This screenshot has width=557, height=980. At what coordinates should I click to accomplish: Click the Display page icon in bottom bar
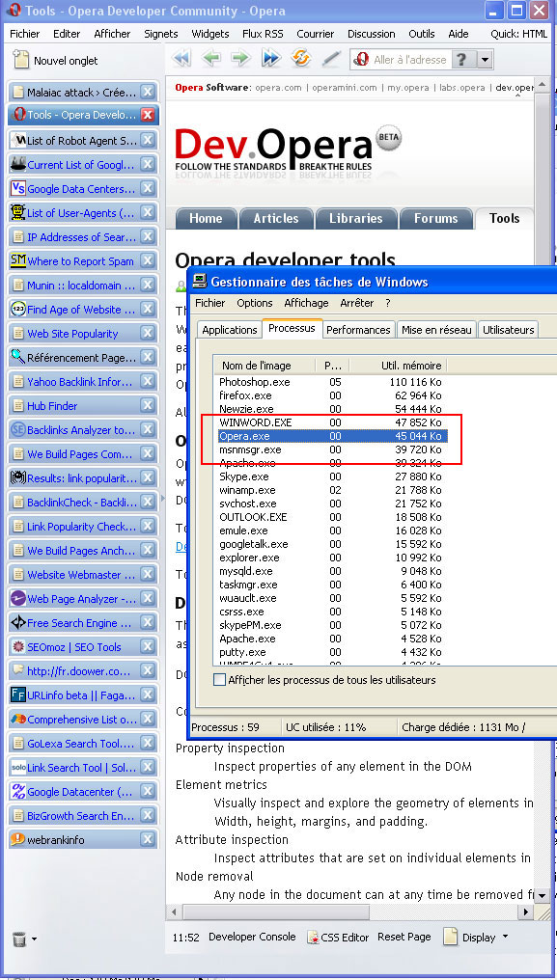pos(451,937)
